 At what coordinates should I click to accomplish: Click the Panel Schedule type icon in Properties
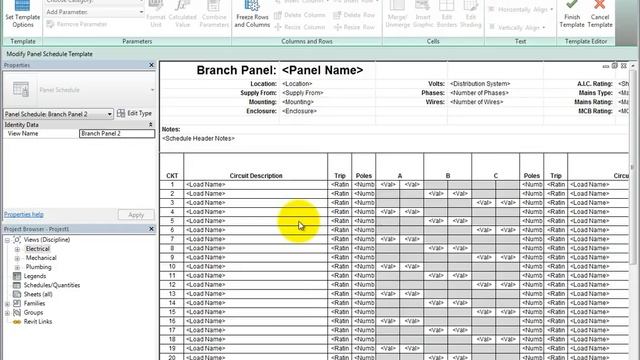20,89
